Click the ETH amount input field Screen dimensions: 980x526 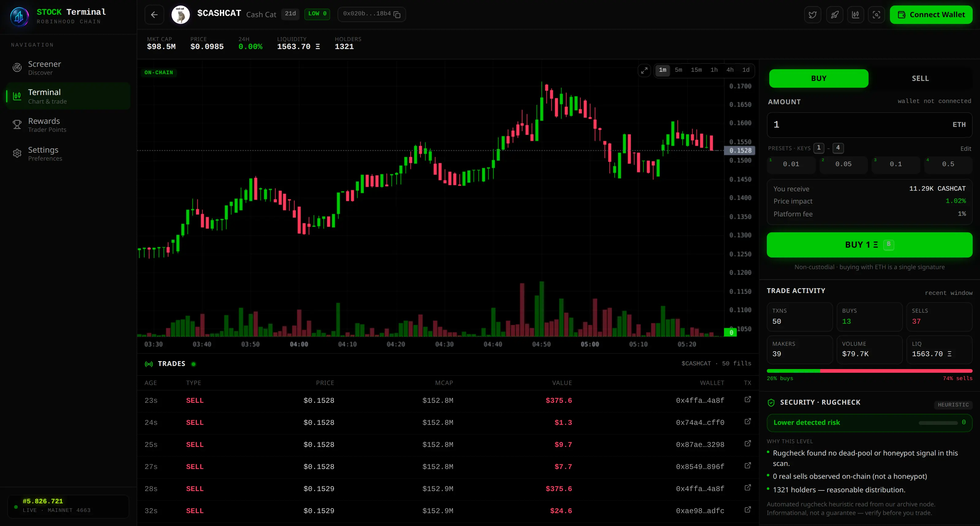[x=869, y=125]
